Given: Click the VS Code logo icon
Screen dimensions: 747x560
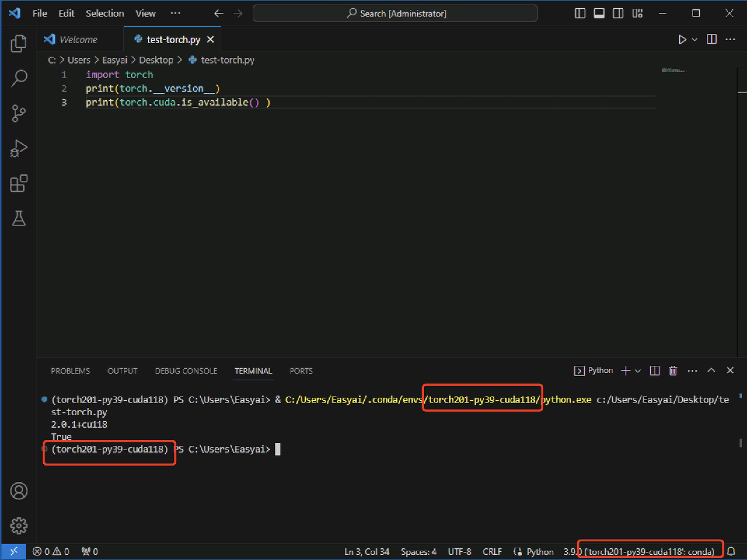Looking at the screenshot, I should [x=15, y=13].
